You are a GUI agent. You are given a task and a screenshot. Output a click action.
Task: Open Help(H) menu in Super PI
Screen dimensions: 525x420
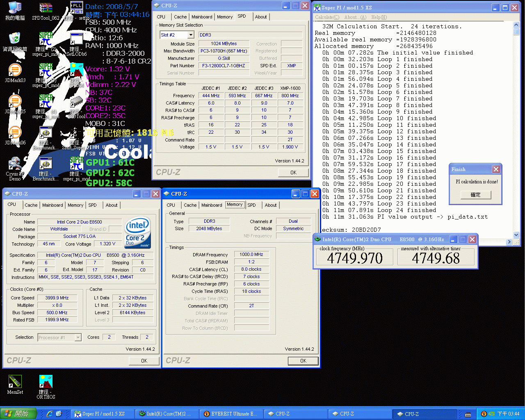tap(379, 17)
